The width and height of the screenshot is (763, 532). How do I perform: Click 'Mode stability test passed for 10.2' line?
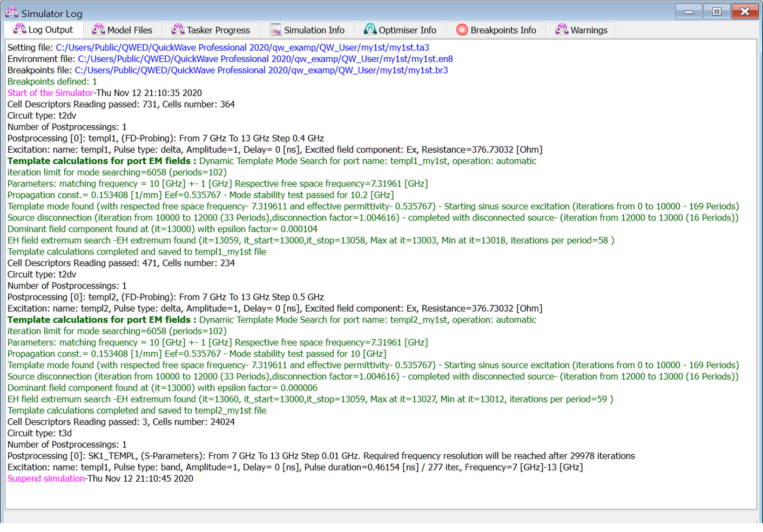[201, 195]
